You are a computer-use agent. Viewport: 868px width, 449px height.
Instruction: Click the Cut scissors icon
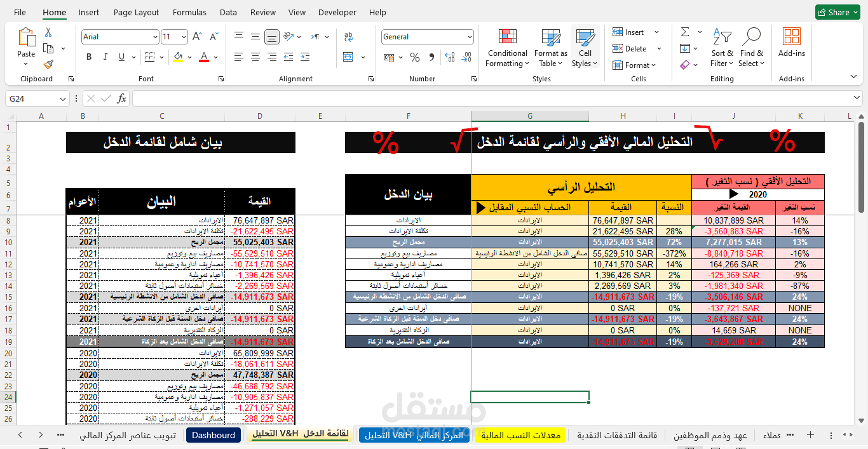coord(48,32)
